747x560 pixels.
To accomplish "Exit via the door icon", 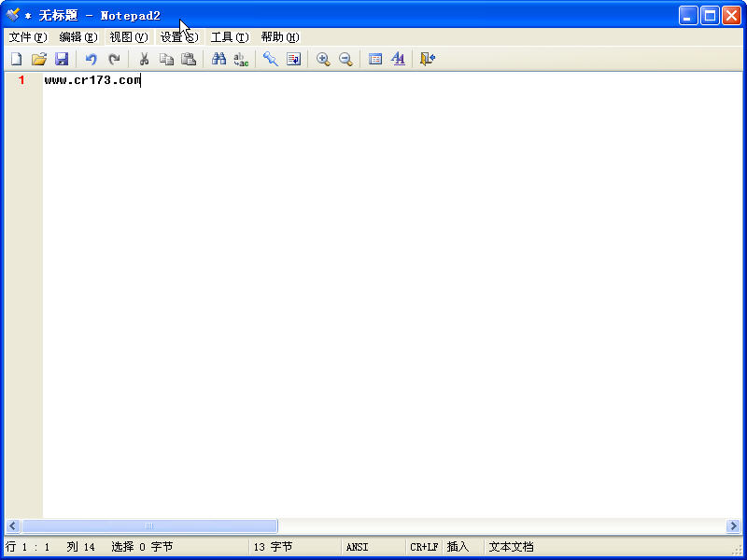I will [428, 59].
